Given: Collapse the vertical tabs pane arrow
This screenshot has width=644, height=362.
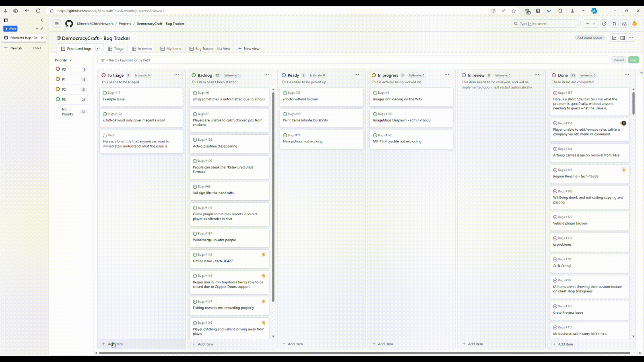Looking at the screenshot, I should pyautogui.click(x=42, y=20).
